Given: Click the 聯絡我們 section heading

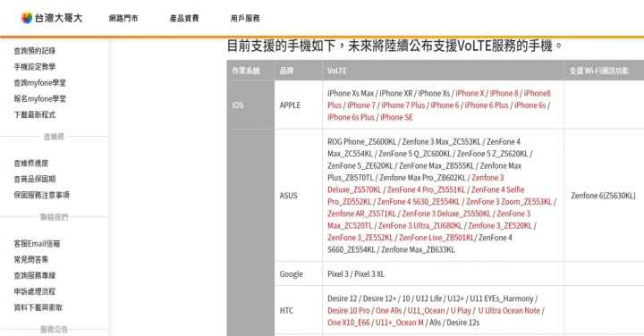Looking at the screenshot, I should point(54,217).
